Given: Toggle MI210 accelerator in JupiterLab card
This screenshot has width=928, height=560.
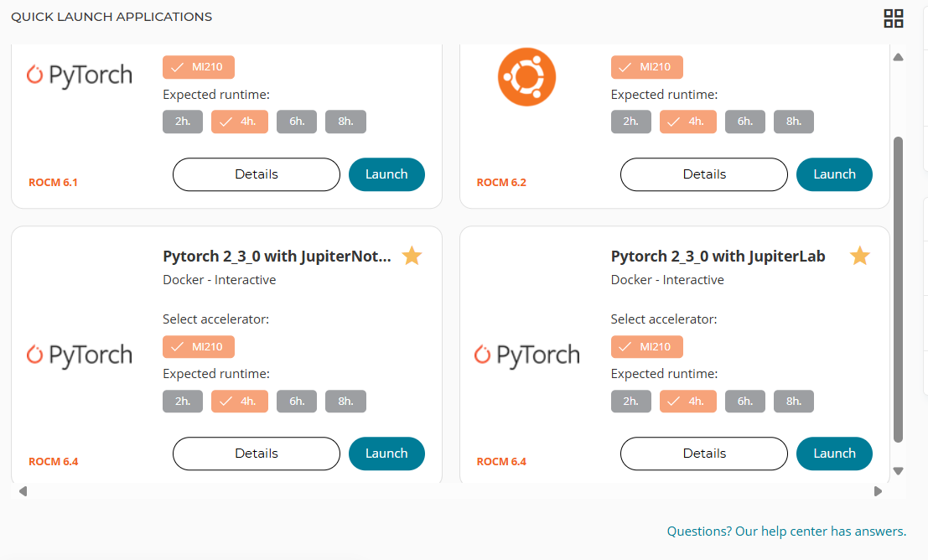Looking at the screenshot, I should tap(646, 347).
